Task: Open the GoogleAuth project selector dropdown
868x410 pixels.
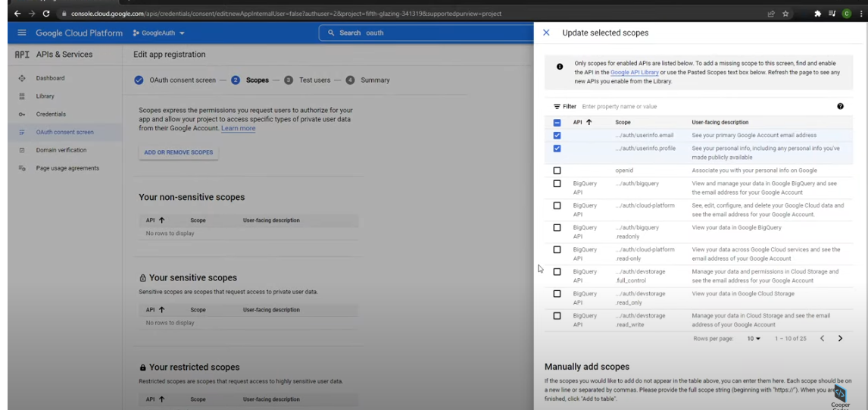Action: pos(159,33)
